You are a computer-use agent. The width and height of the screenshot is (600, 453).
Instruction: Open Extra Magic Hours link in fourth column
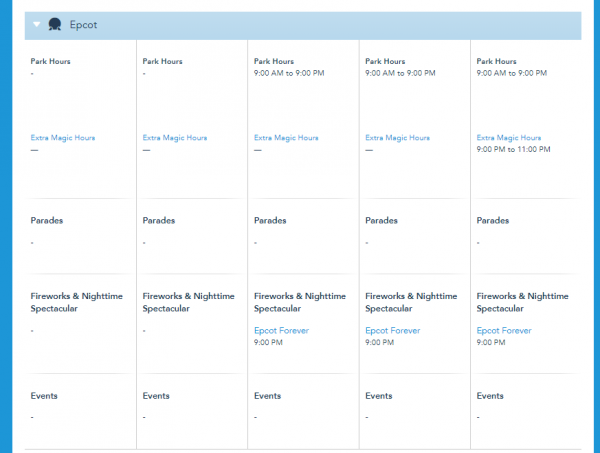click(x=398, y=137)
